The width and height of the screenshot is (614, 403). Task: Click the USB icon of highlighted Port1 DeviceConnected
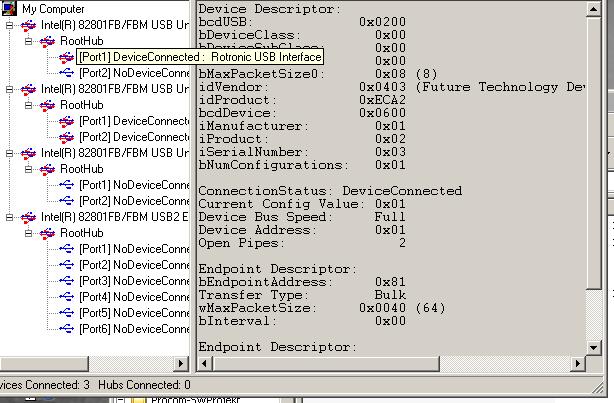pyautogui.click(x=67, y=57)
